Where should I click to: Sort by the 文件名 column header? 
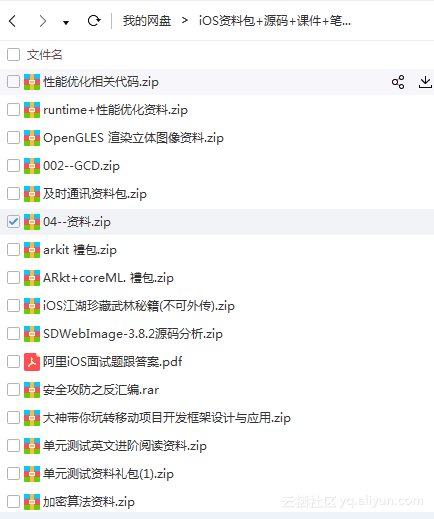pos(44,55)
